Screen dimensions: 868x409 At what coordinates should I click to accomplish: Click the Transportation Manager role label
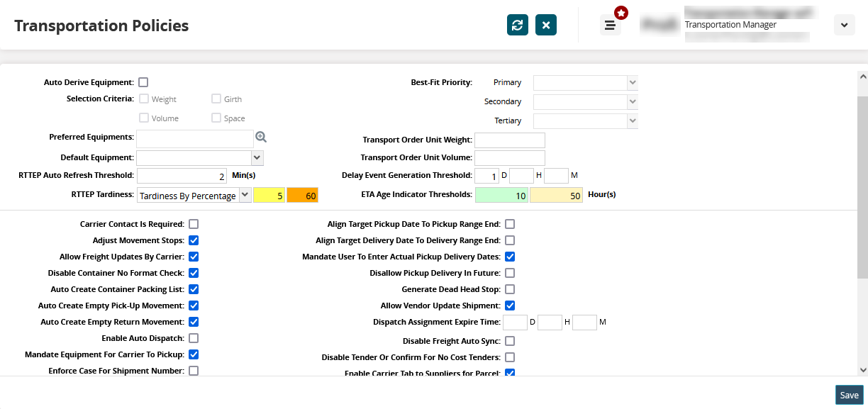(730, 25)
